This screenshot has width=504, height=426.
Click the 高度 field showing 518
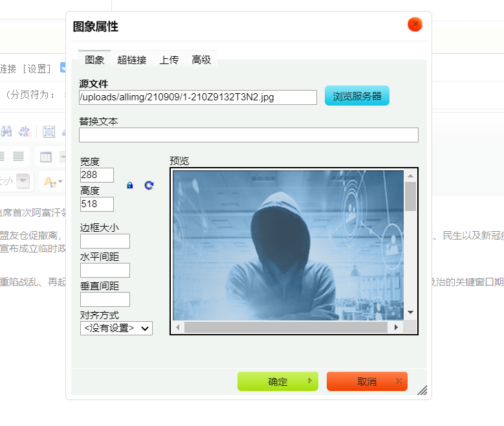pos(97,204)
